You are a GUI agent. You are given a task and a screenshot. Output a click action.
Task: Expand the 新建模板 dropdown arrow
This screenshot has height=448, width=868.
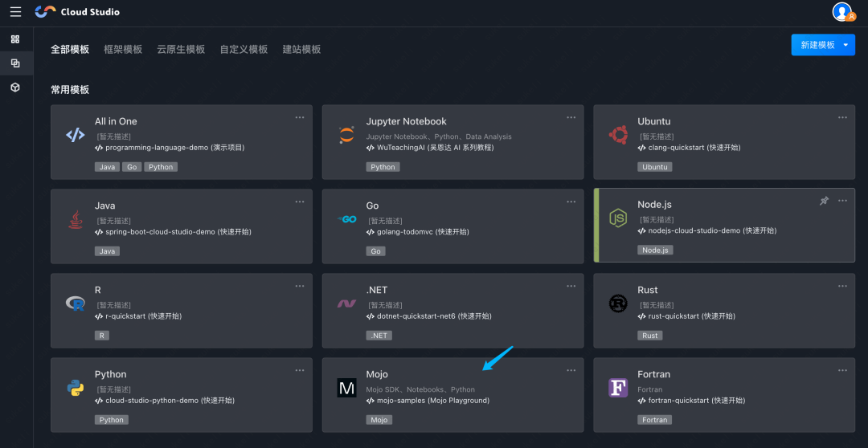846,46
